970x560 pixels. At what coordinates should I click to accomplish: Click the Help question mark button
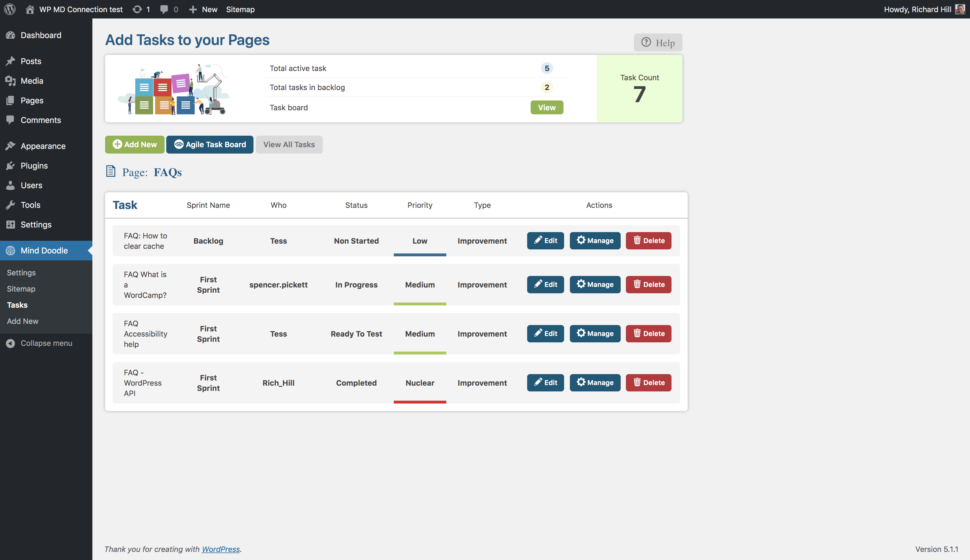click(x=658, y=42)
